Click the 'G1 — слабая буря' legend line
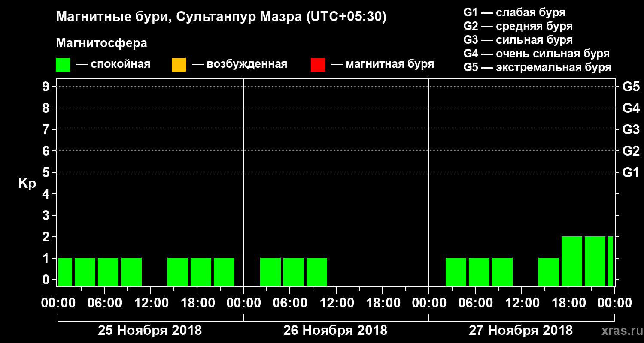 coord(514,12)
